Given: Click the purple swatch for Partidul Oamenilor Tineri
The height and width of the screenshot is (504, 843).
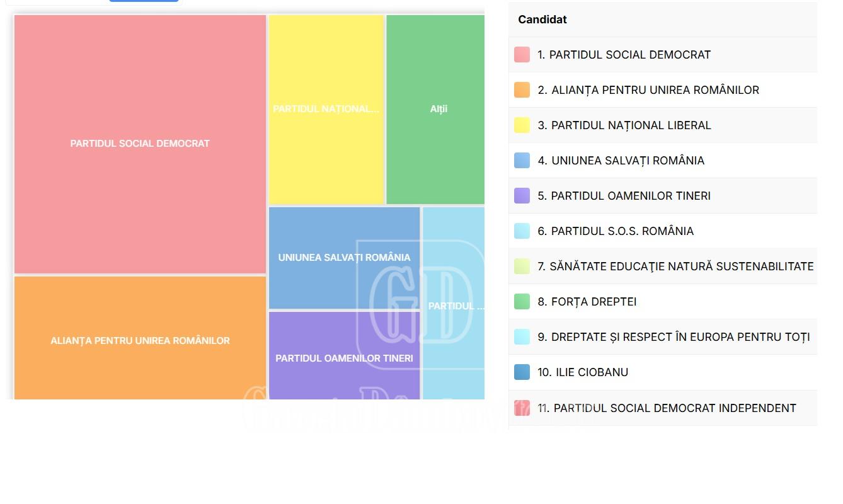Looking at the screenshot, I should [522, 196].
